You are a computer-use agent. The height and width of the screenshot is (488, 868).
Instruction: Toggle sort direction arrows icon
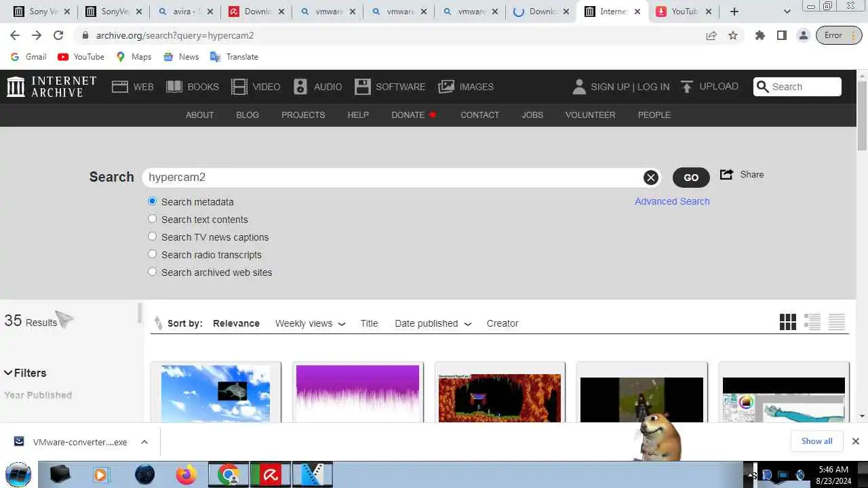[x=158, y=323]
